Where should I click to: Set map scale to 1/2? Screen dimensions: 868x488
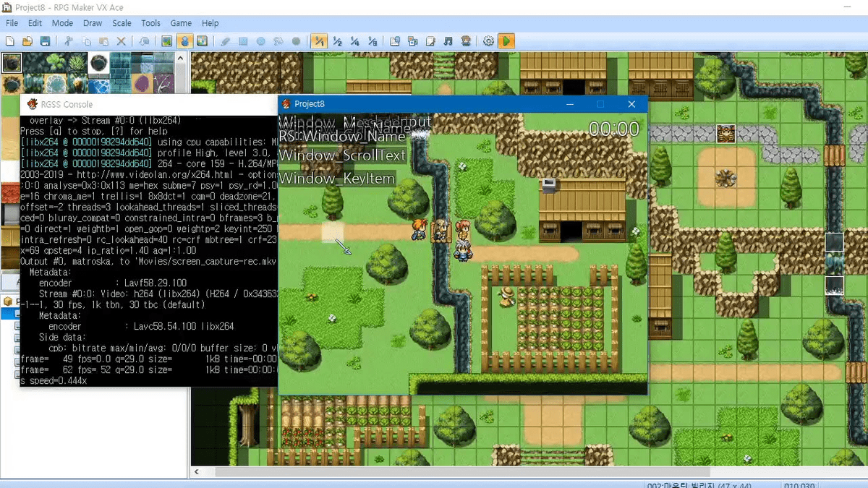pyautogui.click(x=337, y=41)
